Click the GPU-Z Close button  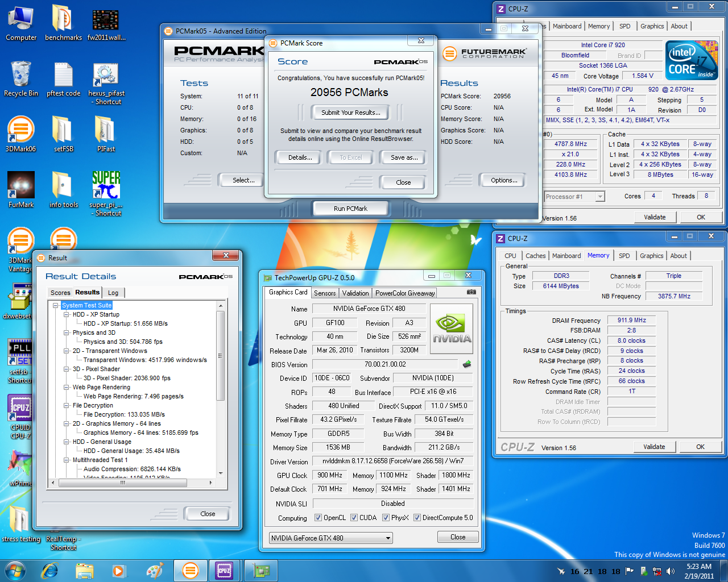[x=458, y=537]
